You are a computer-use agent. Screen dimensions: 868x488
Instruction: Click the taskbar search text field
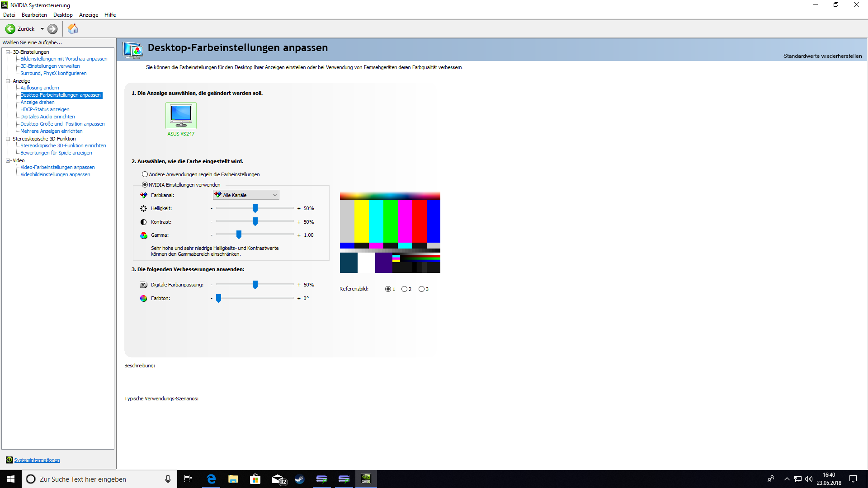99,479
